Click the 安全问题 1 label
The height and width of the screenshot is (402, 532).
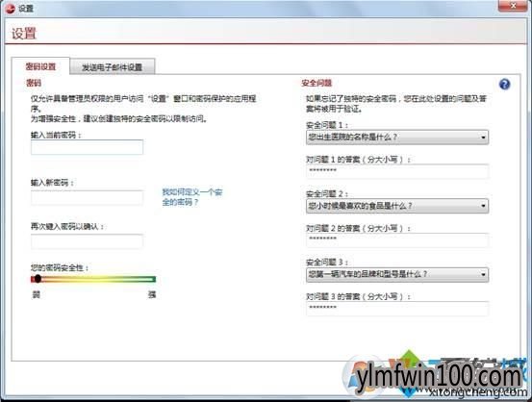coord(327,125)
